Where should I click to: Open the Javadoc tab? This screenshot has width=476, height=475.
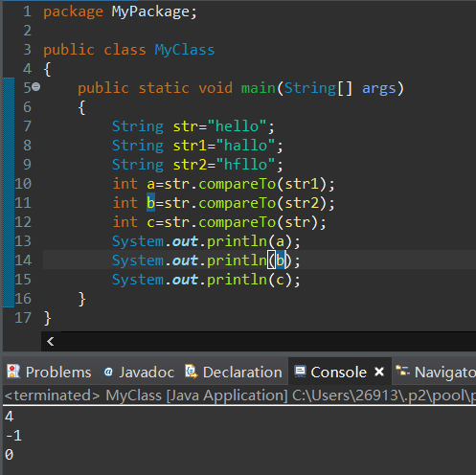(139, 372)
